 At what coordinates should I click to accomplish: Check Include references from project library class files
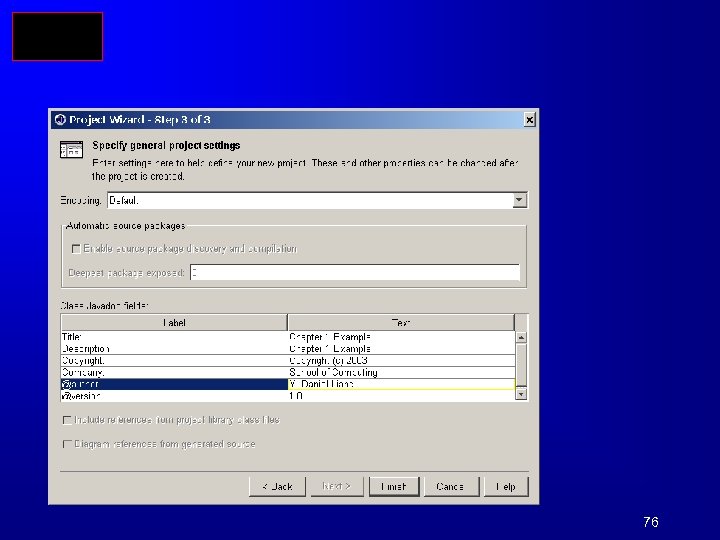67,420
